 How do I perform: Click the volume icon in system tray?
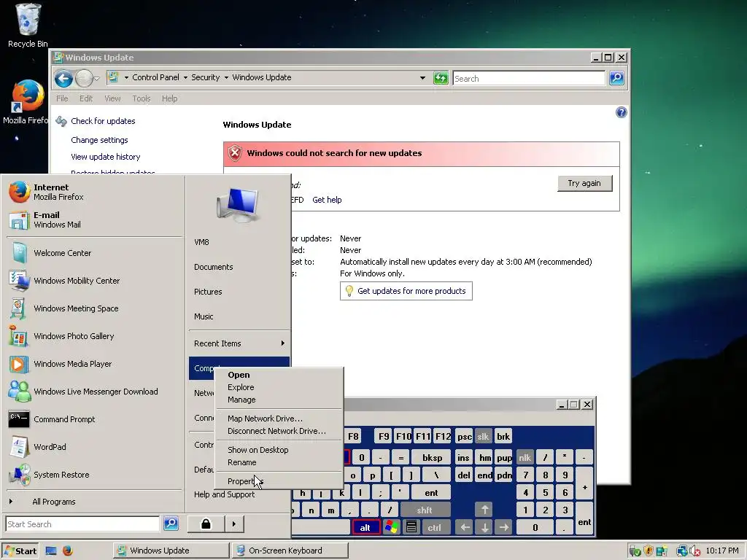pos(694,551)
